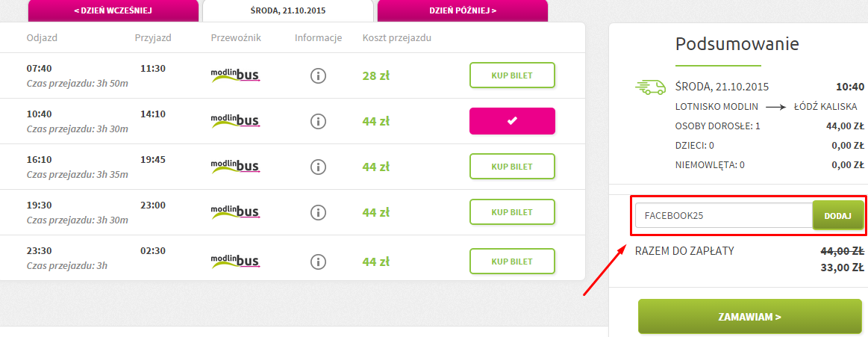The height and width of the screenshot is (337, 868).
Task: Buy ticket for 07:40 departure
Action: coord(512,75)
